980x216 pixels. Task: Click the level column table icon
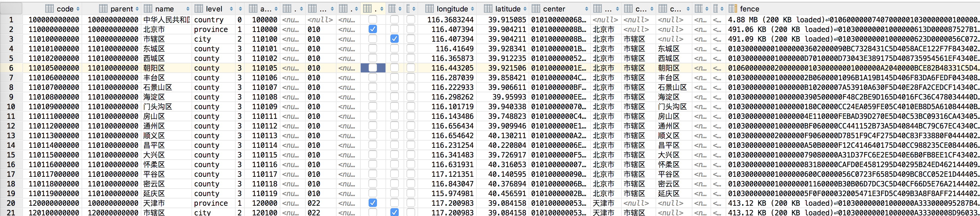(198, 8)
